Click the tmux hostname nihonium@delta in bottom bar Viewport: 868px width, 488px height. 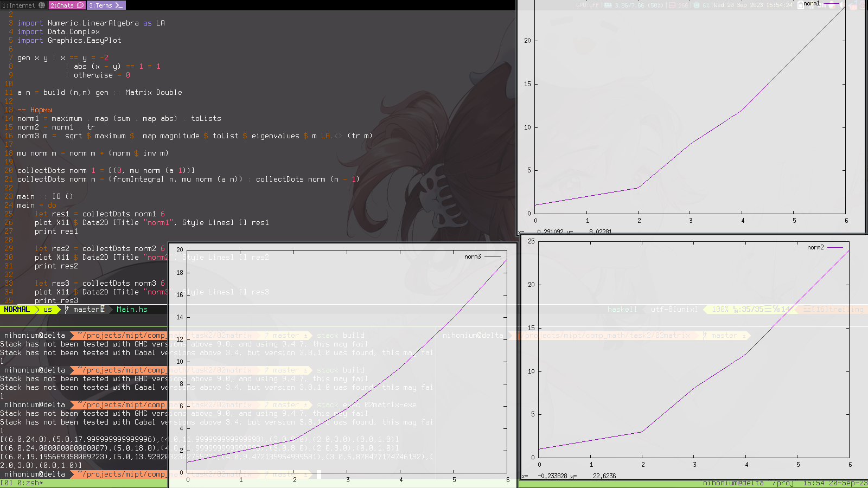(733, 483)
